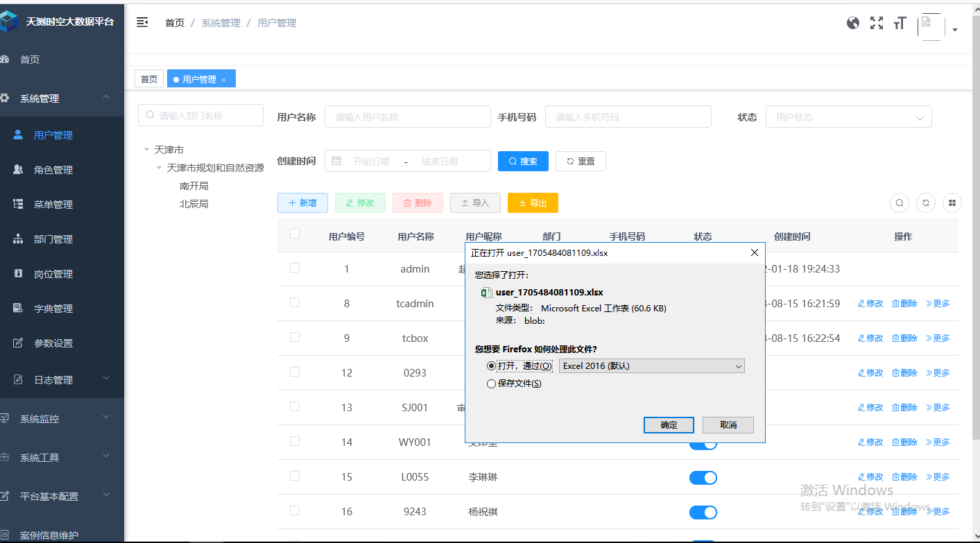Open the column display grid icon

pos(952,202)
